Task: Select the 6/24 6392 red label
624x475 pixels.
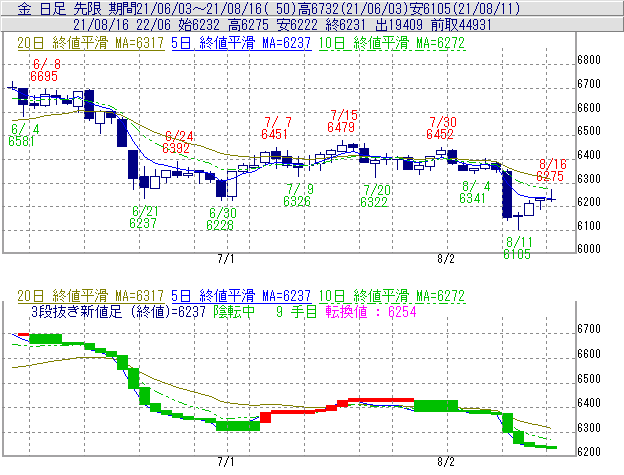Action: tap(177, 142)
